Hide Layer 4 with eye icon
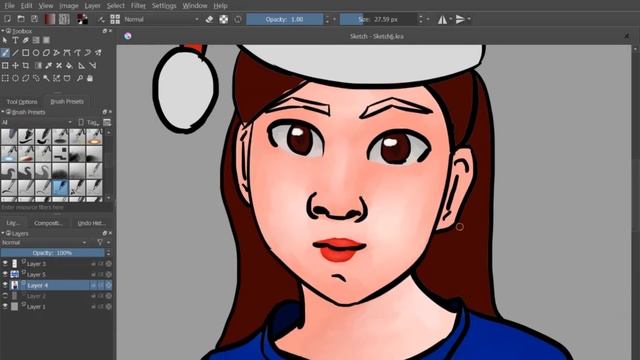The width and height of the screenshot is (640, 360). point(5,285)
